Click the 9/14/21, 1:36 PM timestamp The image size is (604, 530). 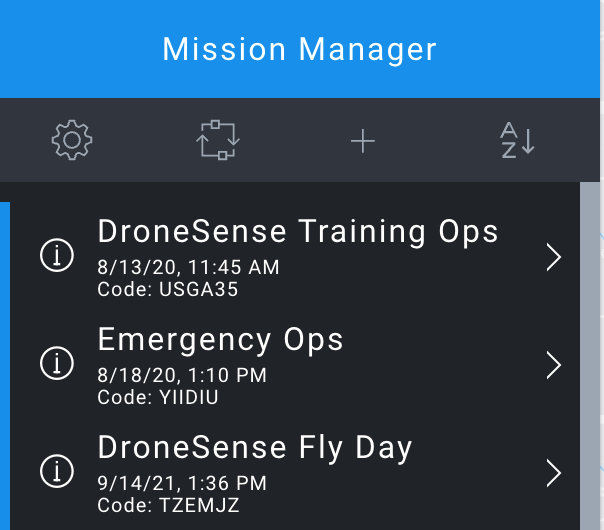pos(182,483)
